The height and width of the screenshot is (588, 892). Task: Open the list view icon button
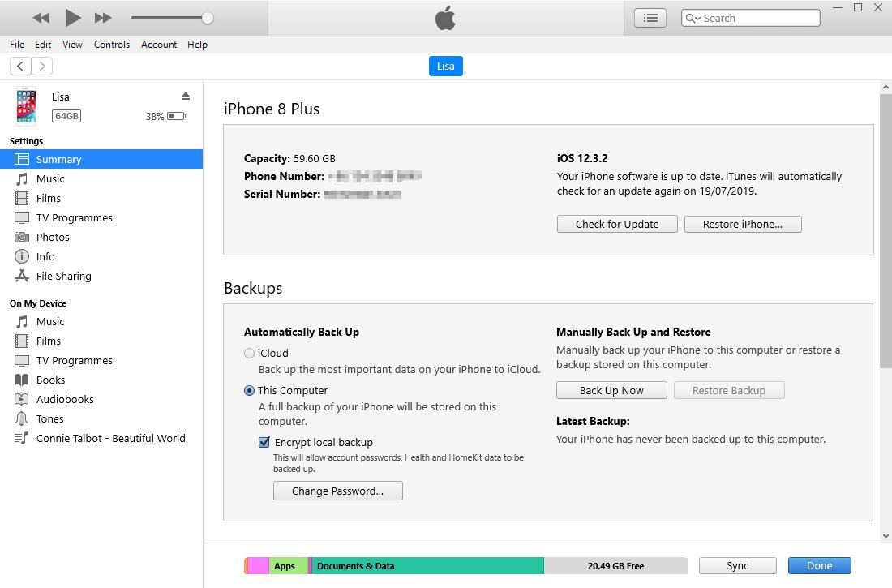click(650, 18)
